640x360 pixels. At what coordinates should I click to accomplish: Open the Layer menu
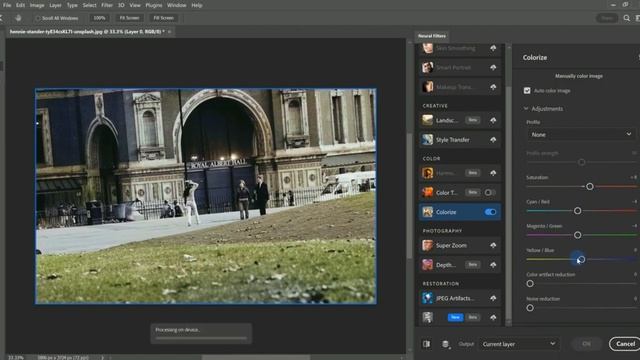(56, 5)
